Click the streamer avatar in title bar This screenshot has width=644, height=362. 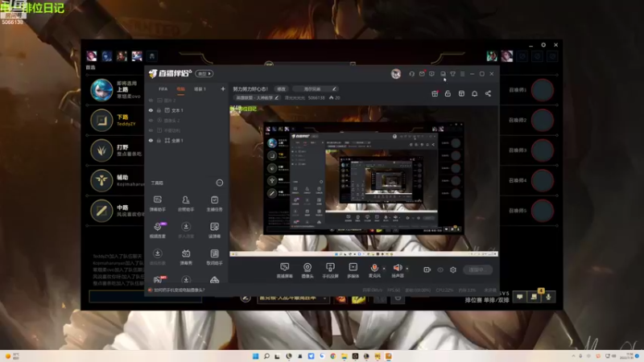click(396, 74)
